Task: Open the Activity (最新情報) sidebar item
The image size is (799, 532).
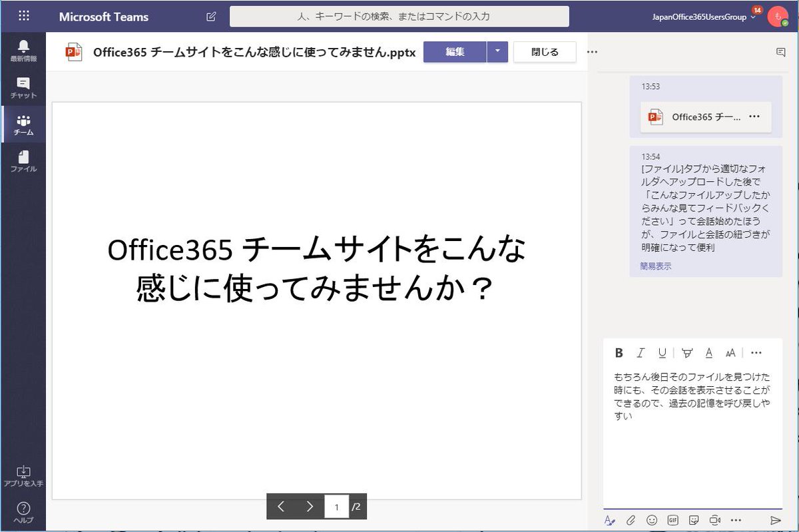Action: pyautogui.click(x=23, y=51)
